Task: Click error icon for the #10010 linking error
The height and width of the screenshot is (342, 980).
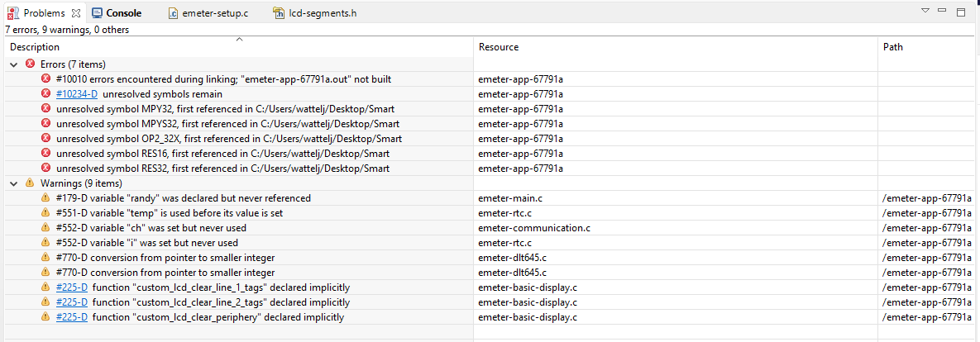Action: (x=46, y=79)
